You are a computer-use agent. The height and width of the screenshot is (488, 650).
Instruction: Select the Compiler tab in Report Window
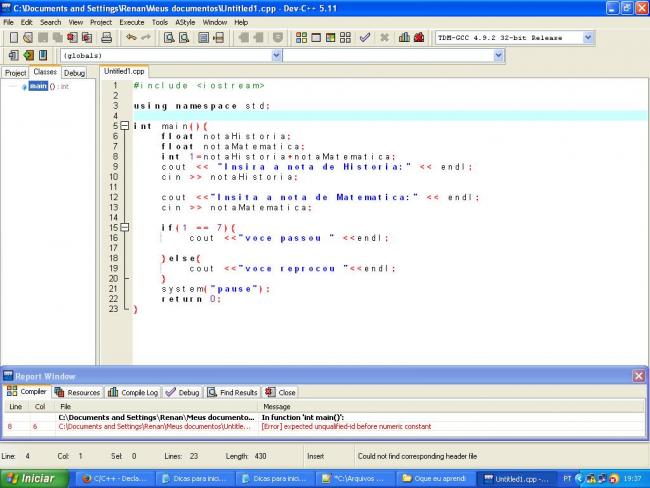(27, 391)
